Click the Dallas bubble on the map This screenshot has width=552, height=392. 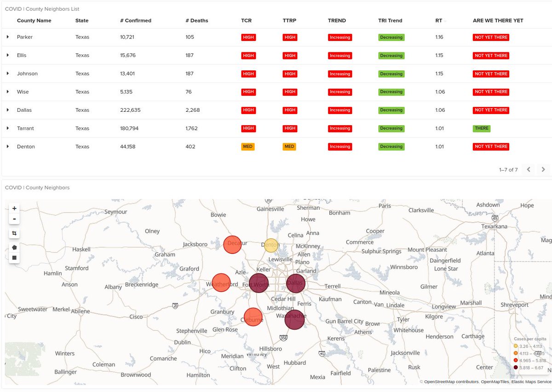click(295, 283)
